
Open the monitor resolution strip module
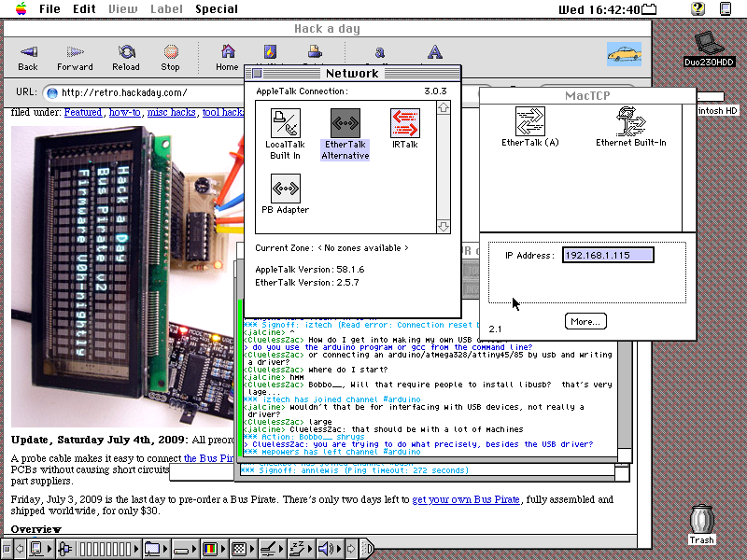pyautogui.click(x=243, y=549)
